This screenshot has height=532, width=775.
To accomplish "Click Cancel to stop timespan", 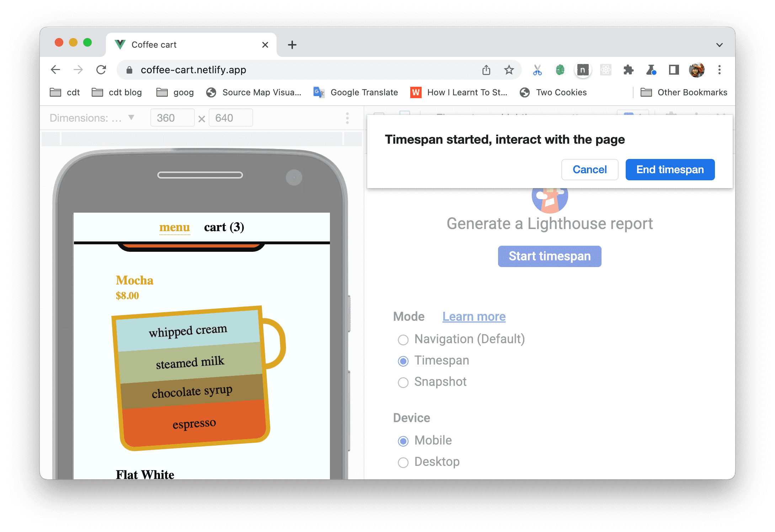I will [x=589, y=170].
